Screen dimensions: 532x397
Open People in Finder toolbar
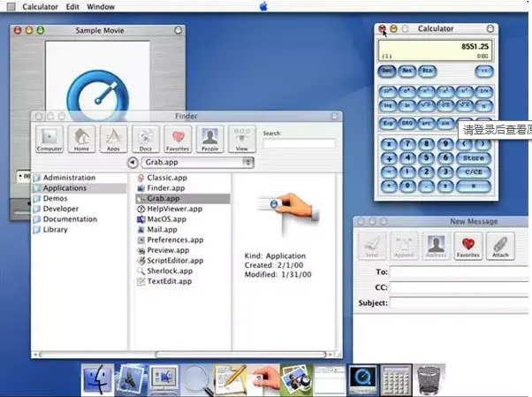coord(209,139)
